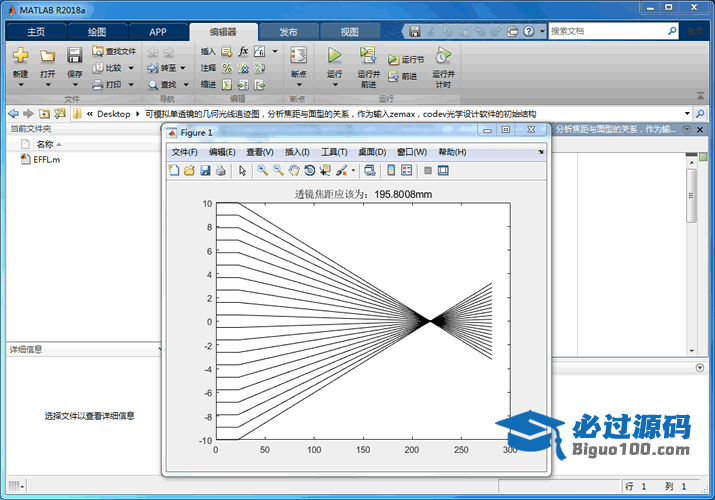Viewport: 715px width, 500px height.
Task: Toggle the zoom out tool
Action: point(278,170)
